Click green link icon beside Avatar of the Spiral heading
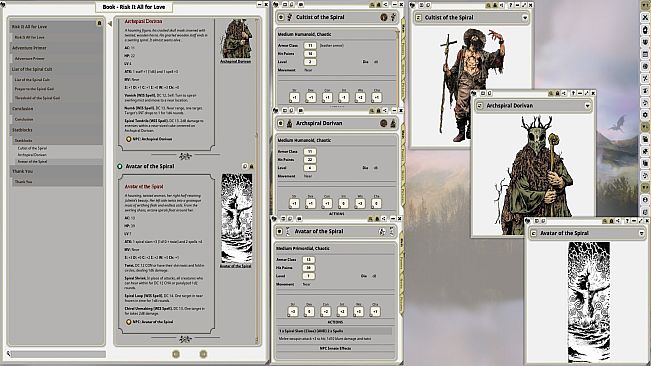The width and height of the screenshot is (651, 366). tap(120, 166)
